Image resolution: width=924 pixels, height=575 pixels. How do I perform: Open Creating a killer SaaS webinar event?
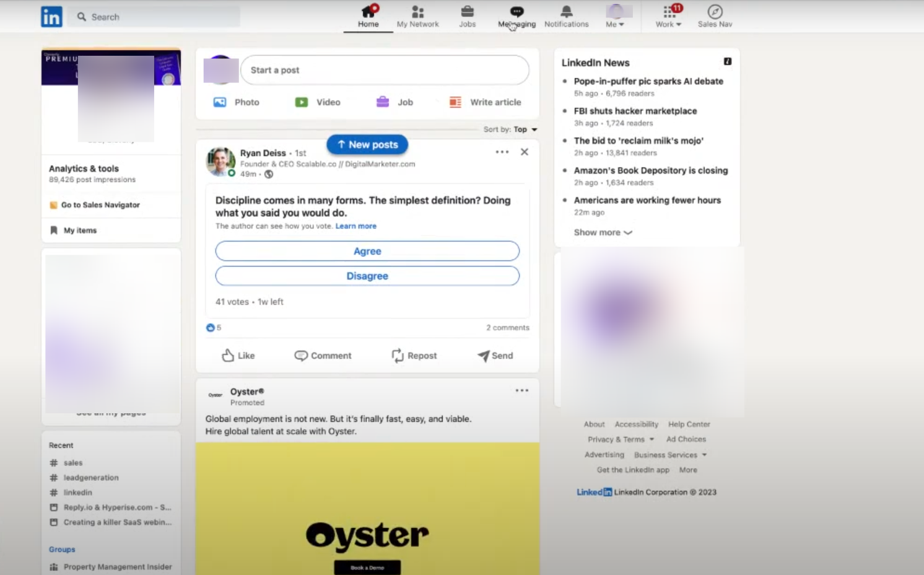coord(110,522)
